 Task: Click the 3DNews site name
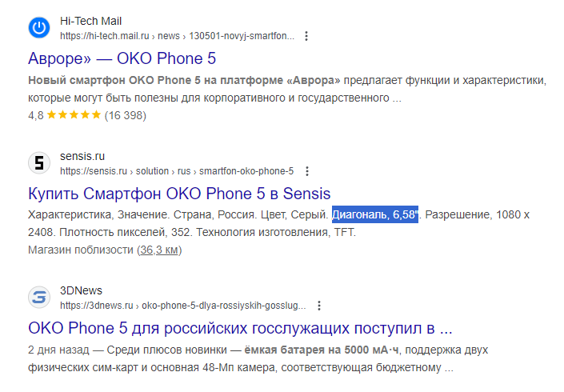[x=81, y=290]
